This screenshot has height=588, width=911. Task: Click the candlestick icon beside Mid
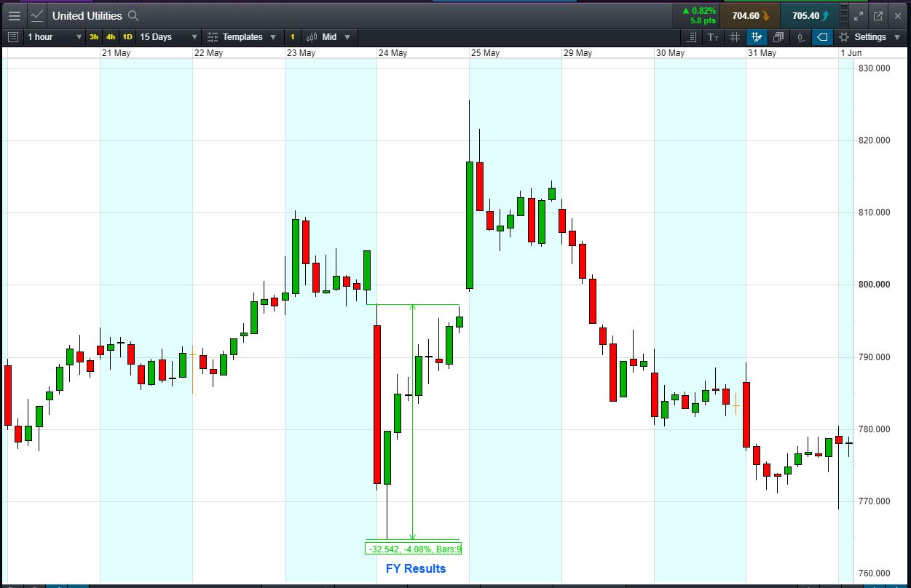pyautogui.click(x=312, y=37)
